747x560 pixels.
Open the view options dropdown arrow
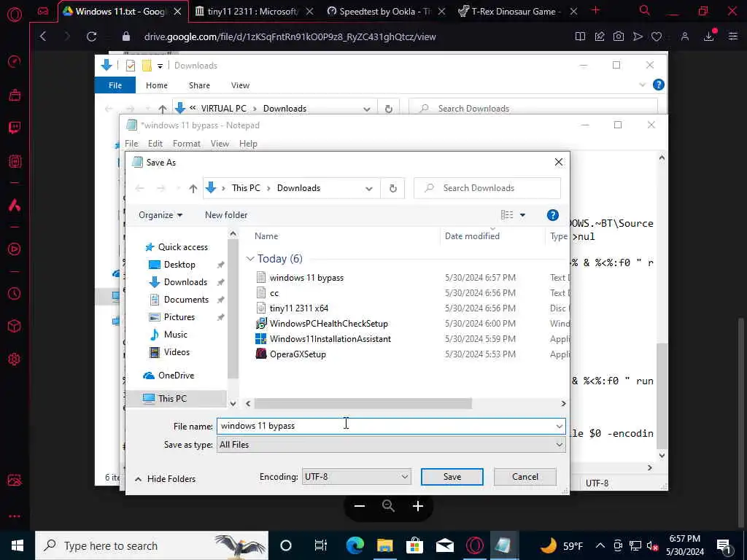(522, 215)
